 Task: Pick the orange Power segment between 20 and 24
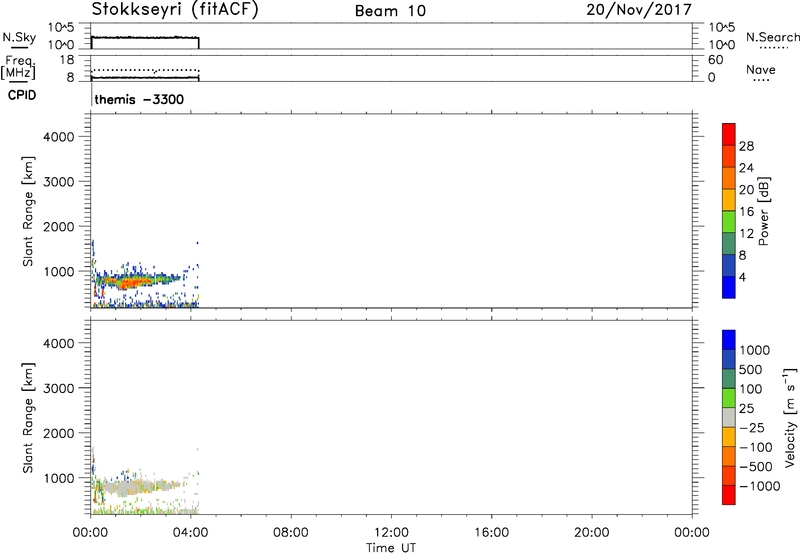point(729,178)
